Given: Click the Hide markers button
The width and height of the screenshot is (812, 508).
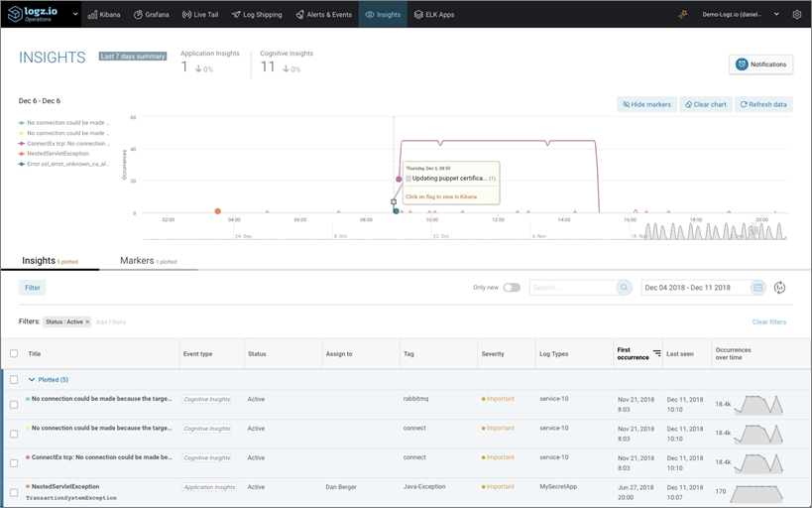Looking at the screenshot, I should point(646,104).
